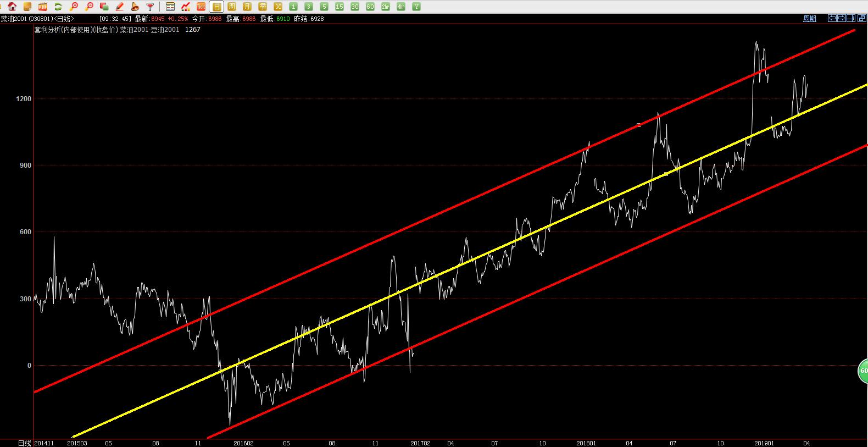Click the 1200 price axis label

tap(24, 99)
